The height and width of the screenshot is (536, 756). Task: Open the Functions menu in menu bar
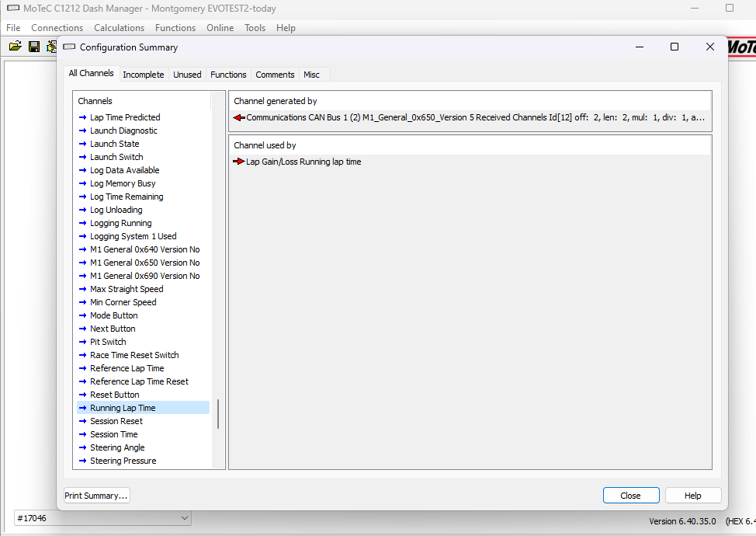coord(175,28)
